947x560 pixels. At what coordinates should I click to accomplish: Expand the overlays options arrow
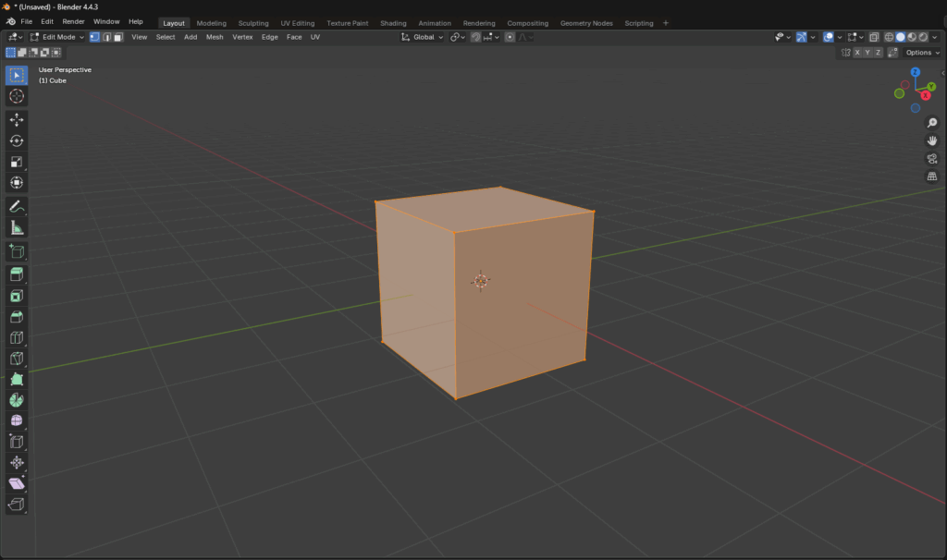point(840,37)
